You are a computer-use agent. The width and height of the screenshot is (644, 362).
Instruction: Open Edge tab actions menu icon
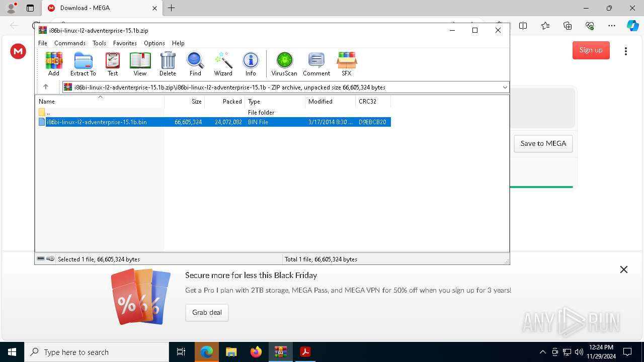click(x=30, y=8)
